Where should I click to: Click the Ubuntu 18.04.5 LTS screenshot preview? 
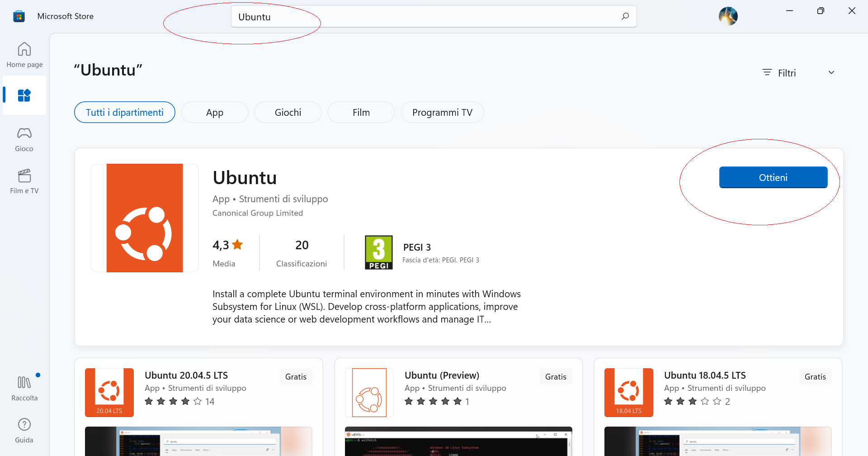click(718, 441)
